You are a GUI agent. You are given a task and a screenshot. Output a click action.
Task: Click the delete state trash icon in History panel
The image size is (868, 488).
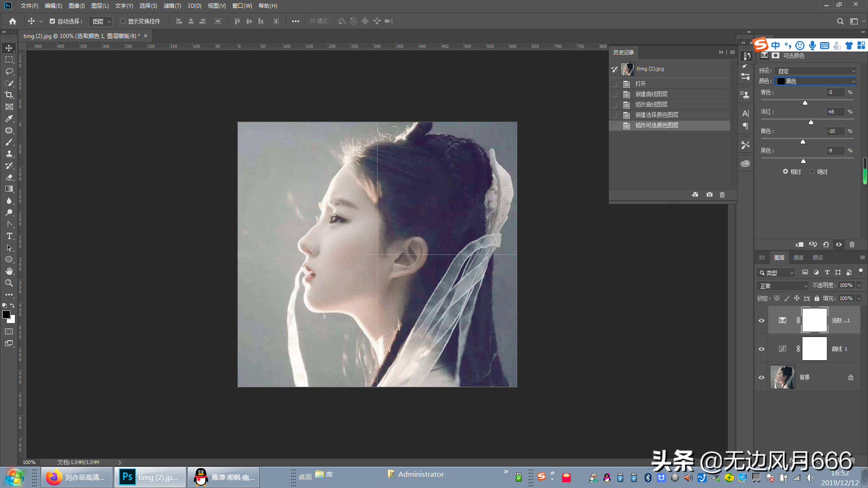click(x=722, y=195)
